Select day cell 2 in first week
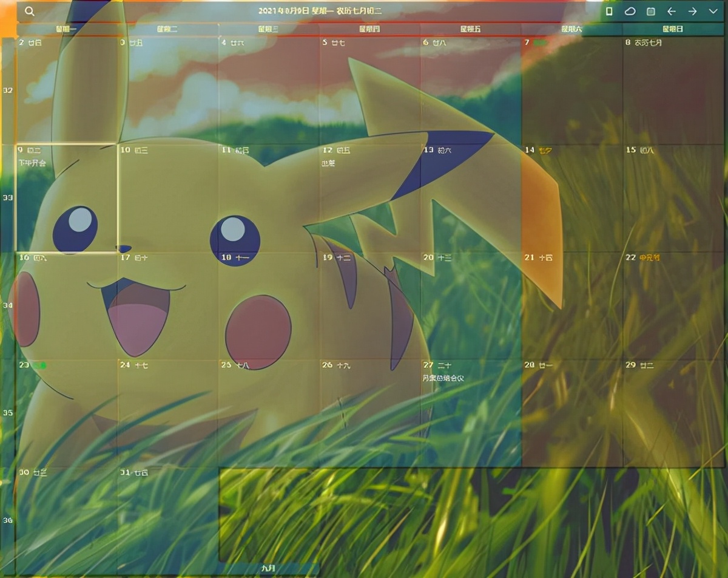The height and width of the screenshot is (578, 728). coord(67,90)
